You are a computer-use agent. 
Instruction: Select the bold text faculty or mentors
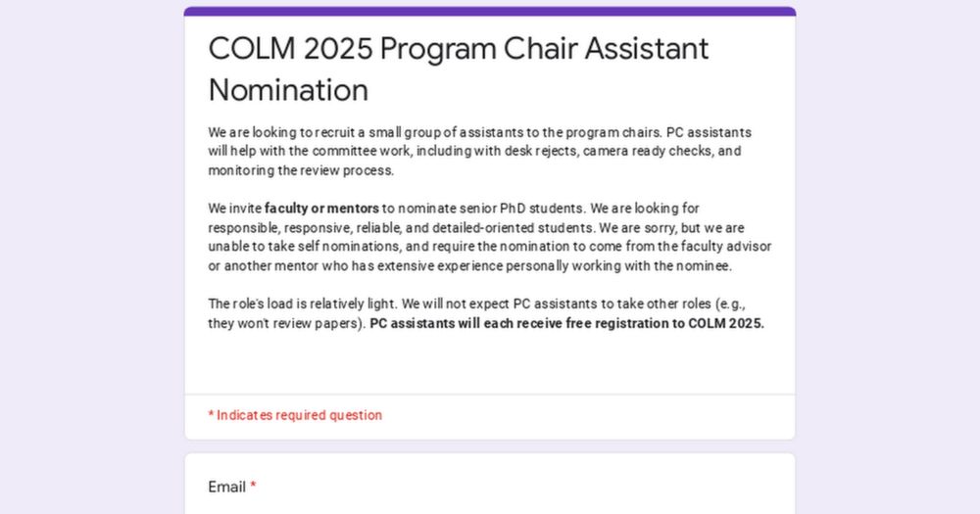click(x=321, y=209)
